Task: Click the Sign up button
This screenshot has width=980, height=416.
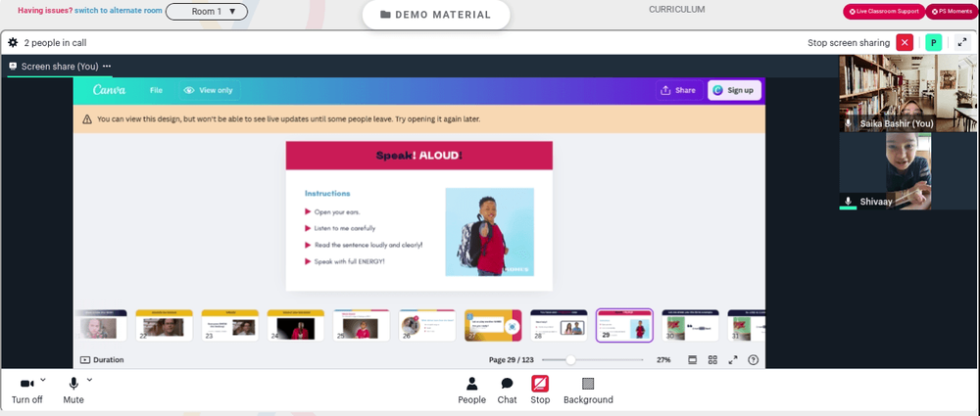Action: 734,91
